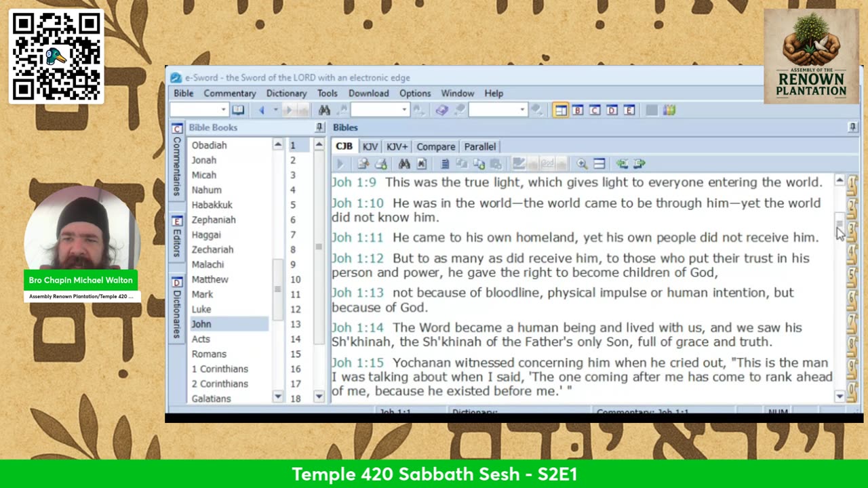Go back with the blue left arrow
868x488 pixels.
pyautogui.click(x=262, y=110)
